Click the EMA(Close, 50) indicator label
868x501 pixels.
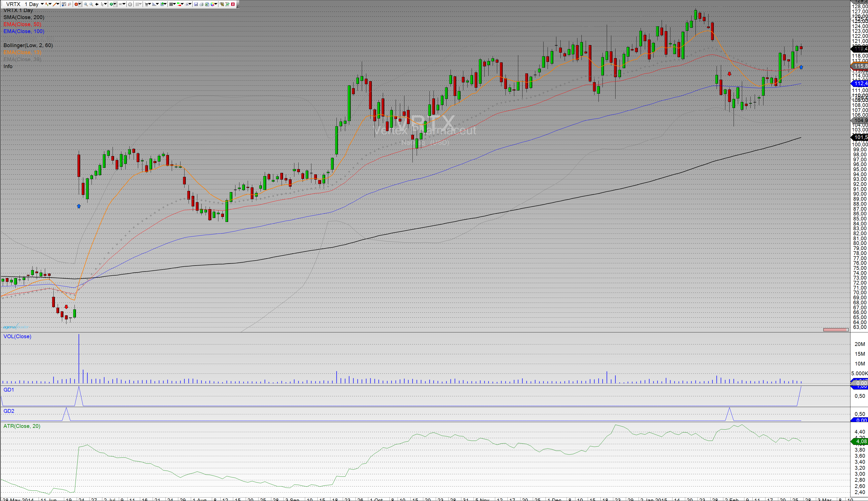(22, 25)
